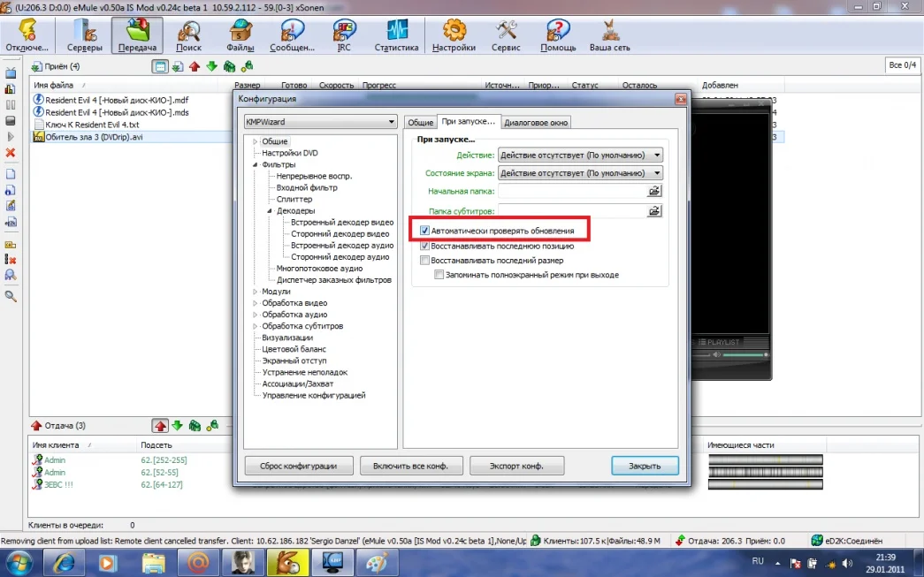Open the Серверы toolbar section in eMule
Image resolution: width=924 pixels, height=577 pixels.
(84, 35)
